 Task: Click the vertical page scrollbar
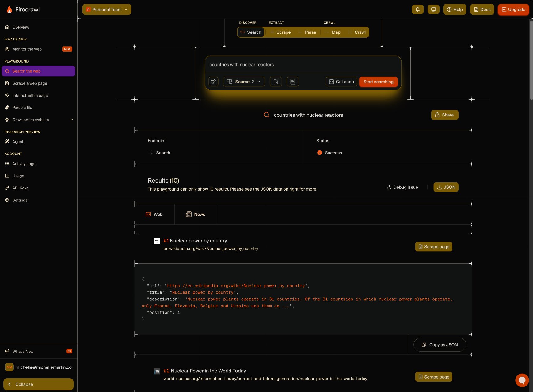click(531, 60)
